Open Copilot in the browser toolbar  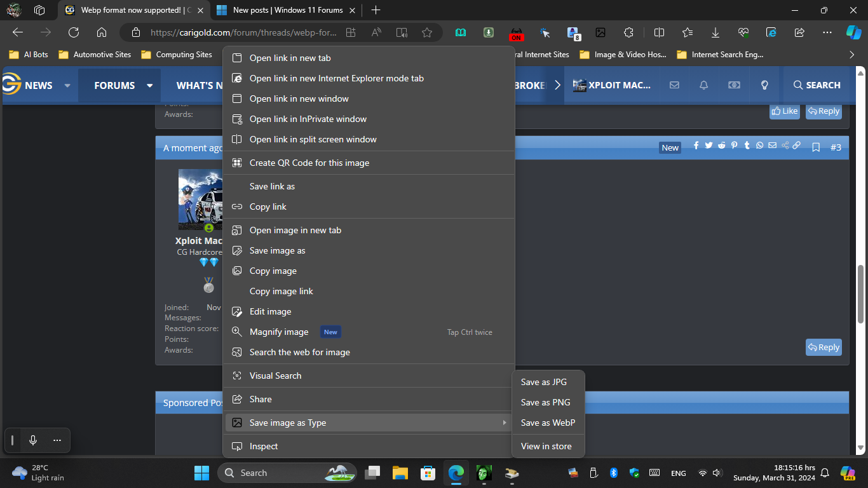tap(853, 32)
